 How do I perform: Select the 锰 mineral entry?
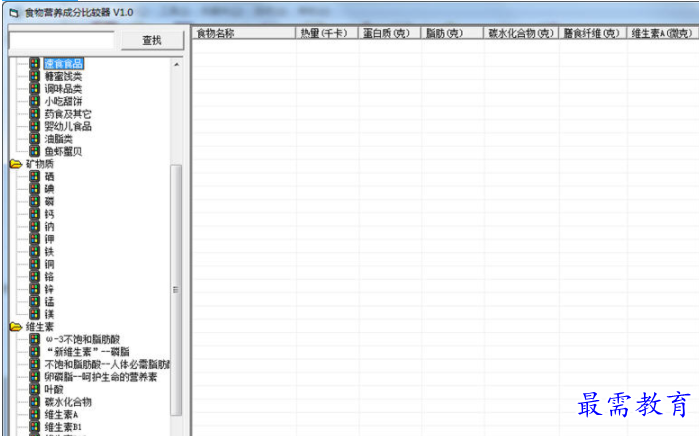[x=49, y=301]
